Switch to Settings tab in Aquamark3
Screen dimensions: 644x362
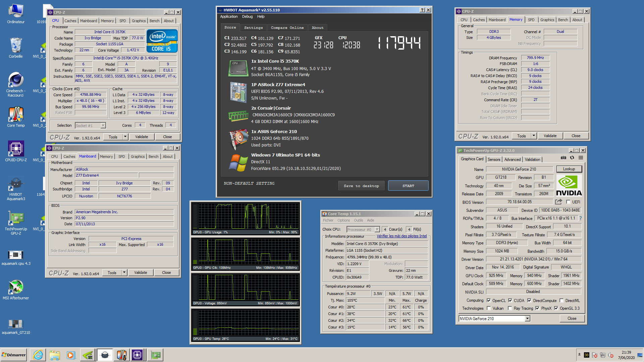(x=253, y=27)
